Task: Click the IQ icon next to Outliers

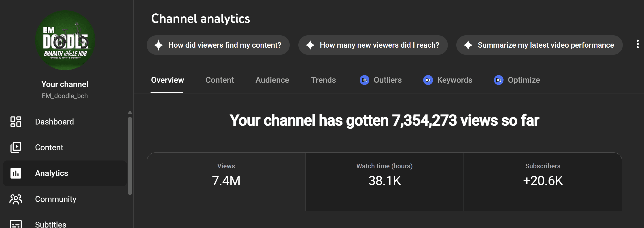Action: [x=364, y=80]
